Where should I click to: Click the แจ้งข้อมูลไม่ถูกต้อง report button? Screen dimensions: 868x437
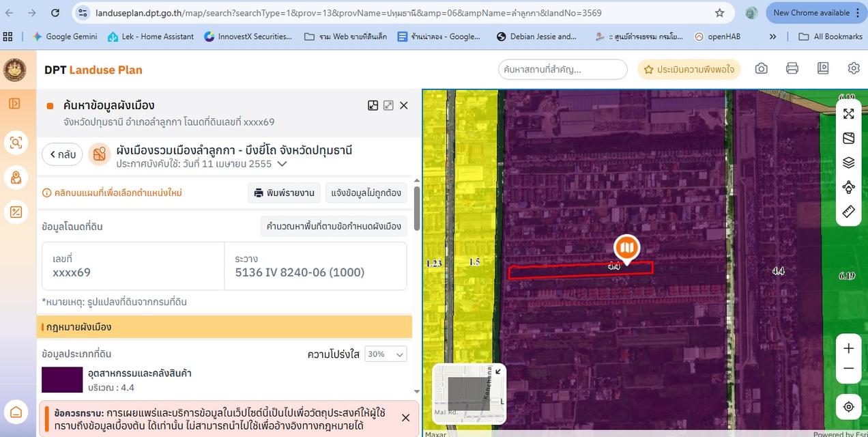click(366, 193)
